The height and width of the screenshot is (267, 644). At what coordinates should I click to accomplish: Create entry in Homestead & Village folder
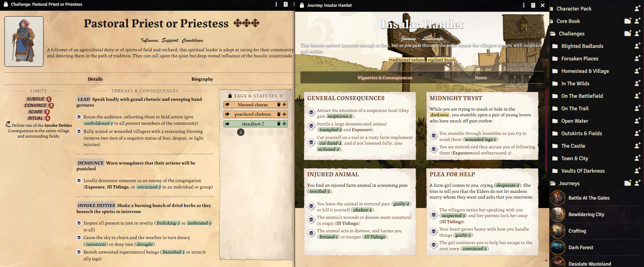(637, 71)
